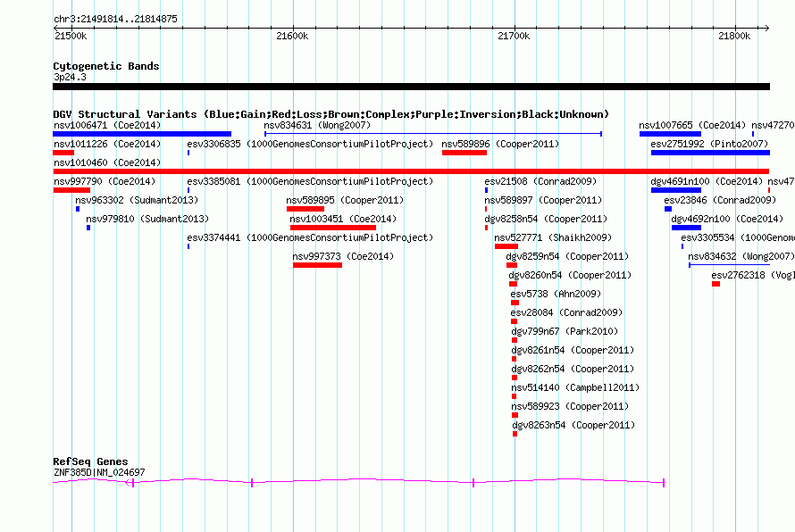This screenshot has height=532, width=795.
Task: Click the nsv1006471 blue gain bar
Action: [x=142, y=134]
